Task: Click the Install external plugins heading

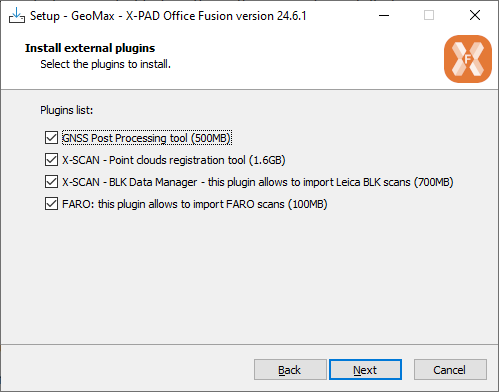Action: tap(90, 48)
